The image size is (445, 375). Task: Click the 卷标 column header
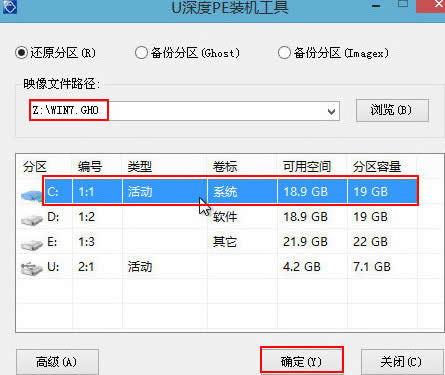click(x=225, y=166)
